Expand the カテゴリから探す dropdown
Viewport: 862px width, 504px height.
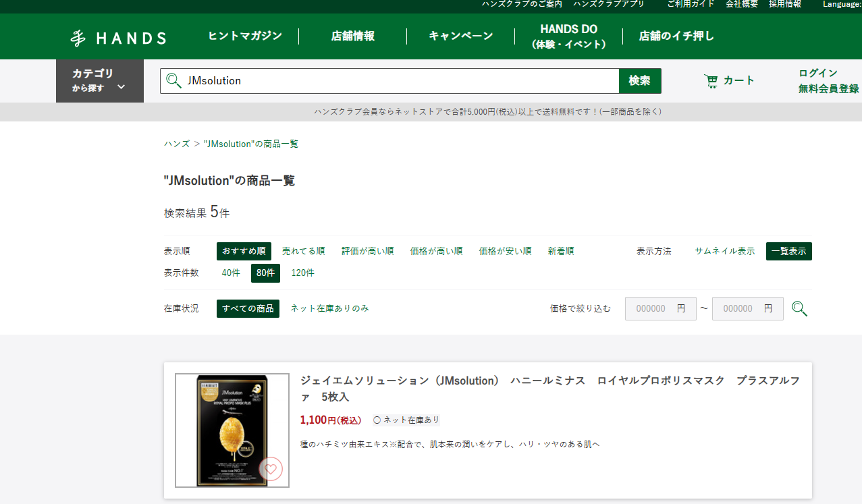point(99,80)
